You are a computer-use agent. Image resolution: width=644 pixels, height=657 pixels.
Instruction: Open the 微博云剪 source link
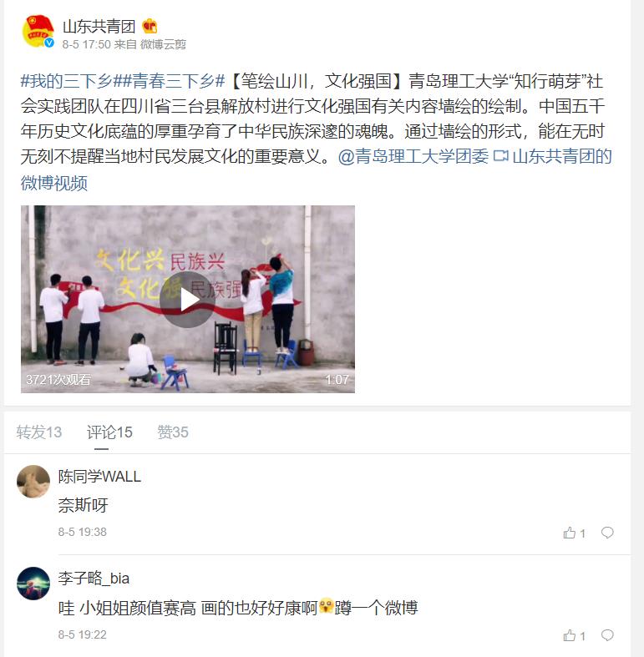pyautogui.click(x=163, y=44)
